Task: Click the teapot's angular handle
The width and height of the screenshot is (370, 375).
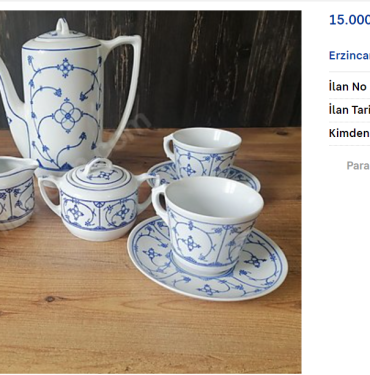Action: (121, 90)
